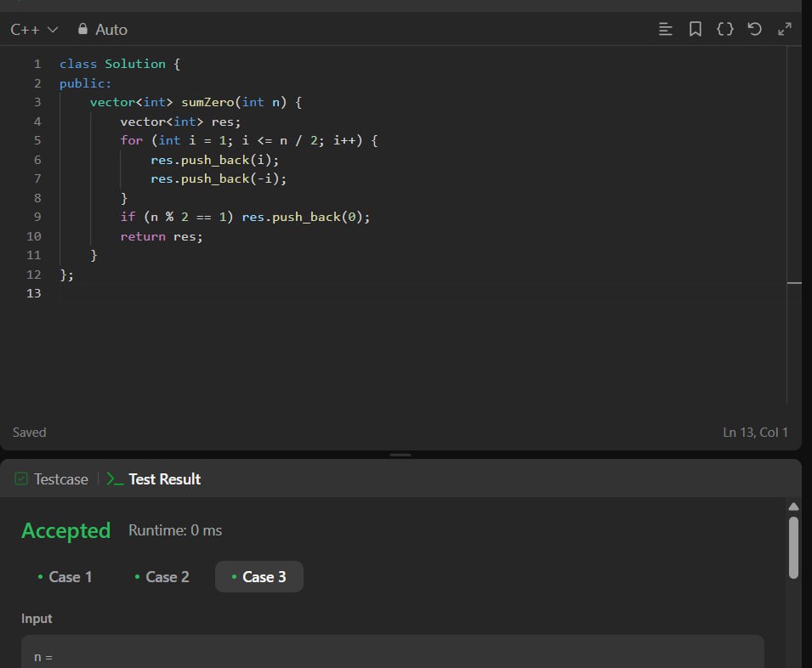
Task: Click 'vector<int> res;' declaration line
Action: [181, 122]
